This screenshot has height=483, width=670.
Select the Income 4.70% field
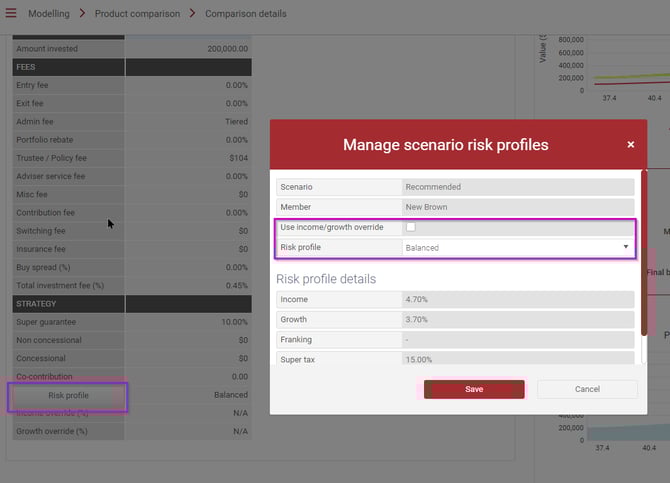point(517,300)
